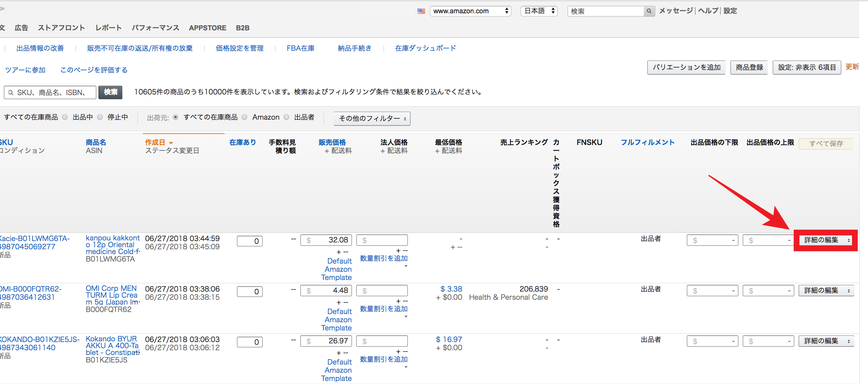Sort by 在庫あり column header
868x384 pixels.
pyautogui.click(x=243, y=142)
